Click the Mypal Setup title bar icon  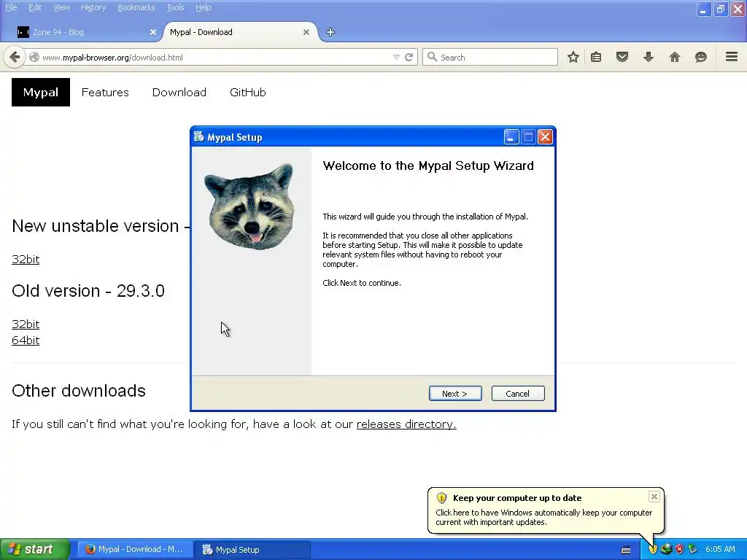point(198,137)
